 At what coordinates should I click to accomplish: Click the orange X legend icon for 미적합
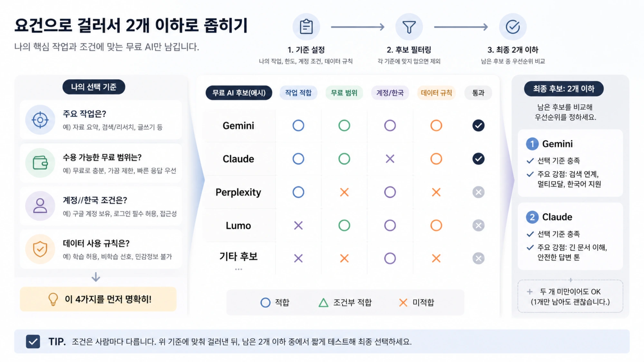pos(403,302)
